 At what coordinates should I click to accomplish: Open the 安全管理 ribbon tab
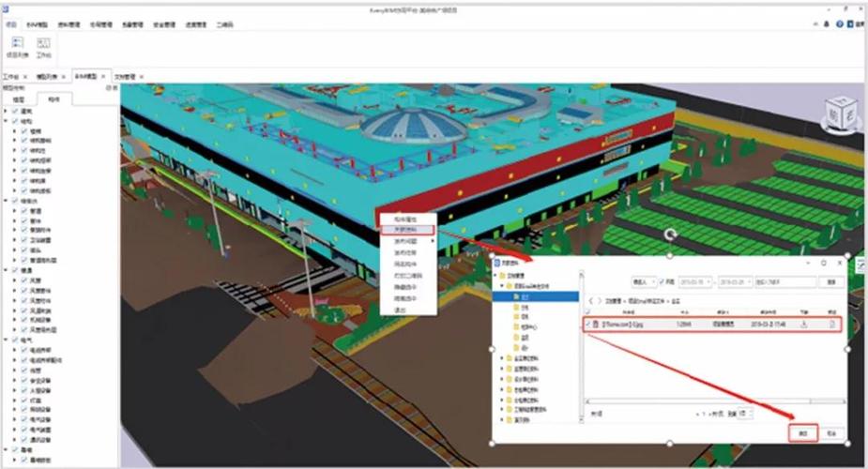[164, 24]
